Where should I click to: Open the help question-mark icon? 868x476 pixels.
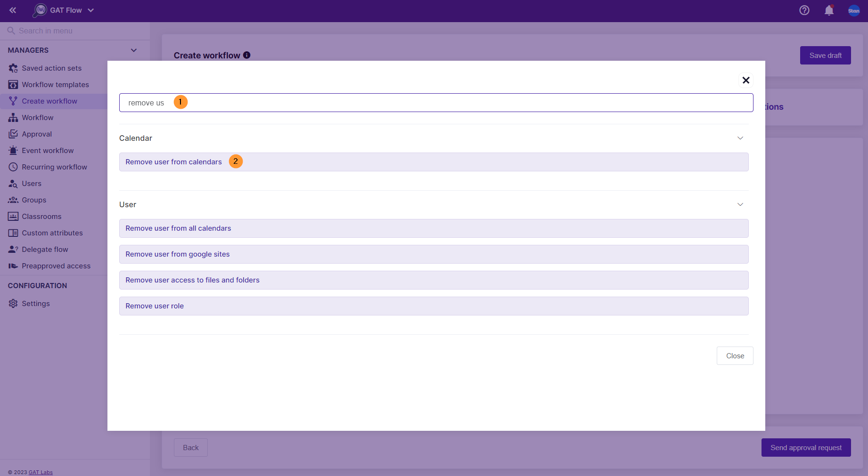click(x=804, y=10)
